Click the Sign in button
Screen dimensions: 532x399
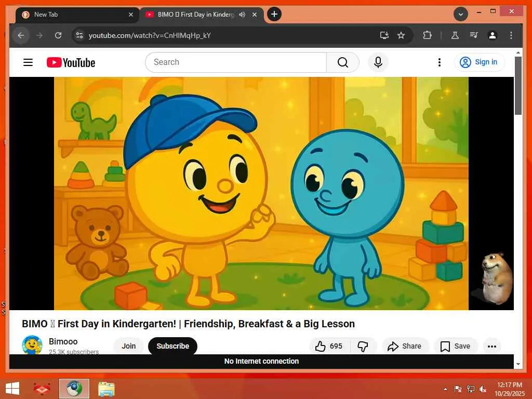point(480,62)
